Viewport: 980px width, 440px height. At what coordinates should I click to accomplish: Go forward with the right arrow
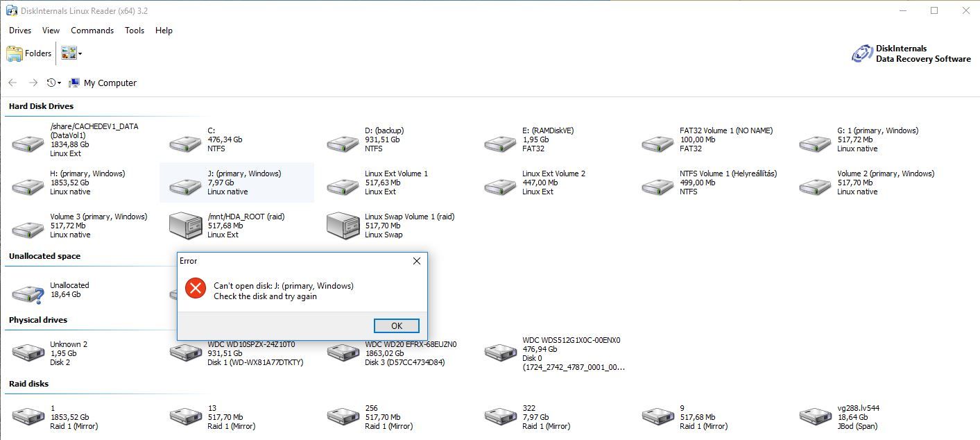tap(33, 83)
